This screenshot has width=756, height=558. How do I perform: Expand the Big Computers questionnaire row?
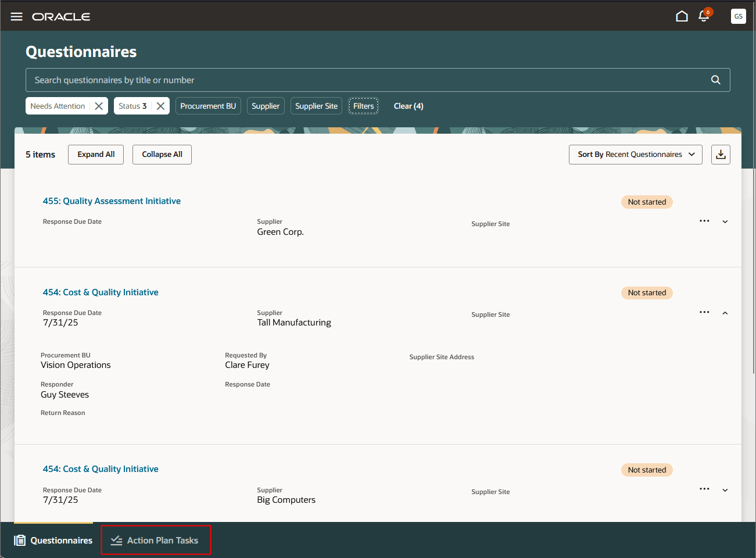tap(725, 490)
